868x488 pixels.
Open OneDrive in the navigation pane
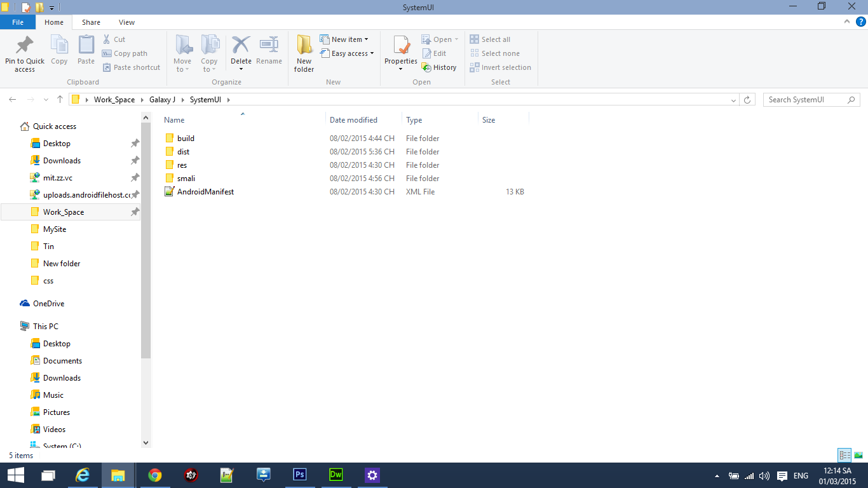click(48, 304)
